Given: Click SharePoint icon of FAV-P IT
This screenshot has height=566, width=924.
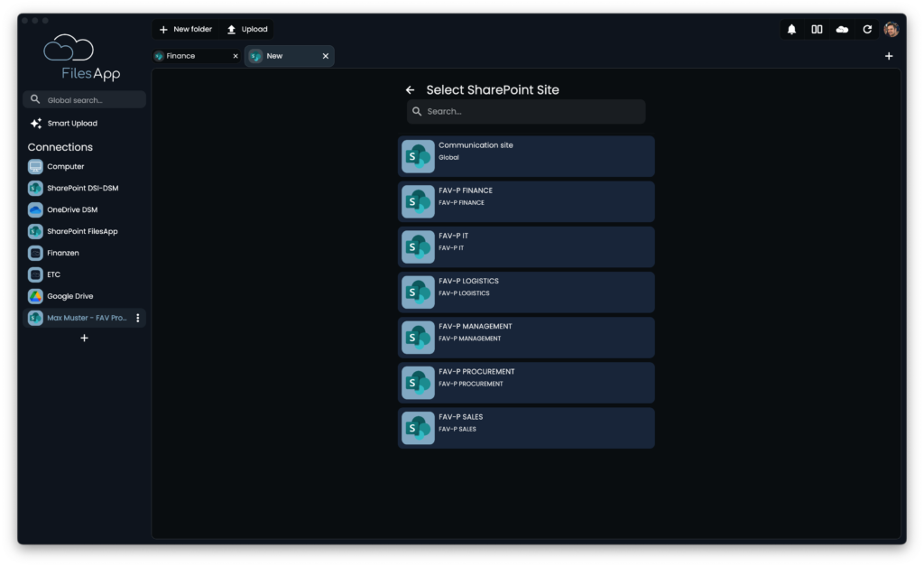Looking at the screenshot, I should click(x=418, y=247).
